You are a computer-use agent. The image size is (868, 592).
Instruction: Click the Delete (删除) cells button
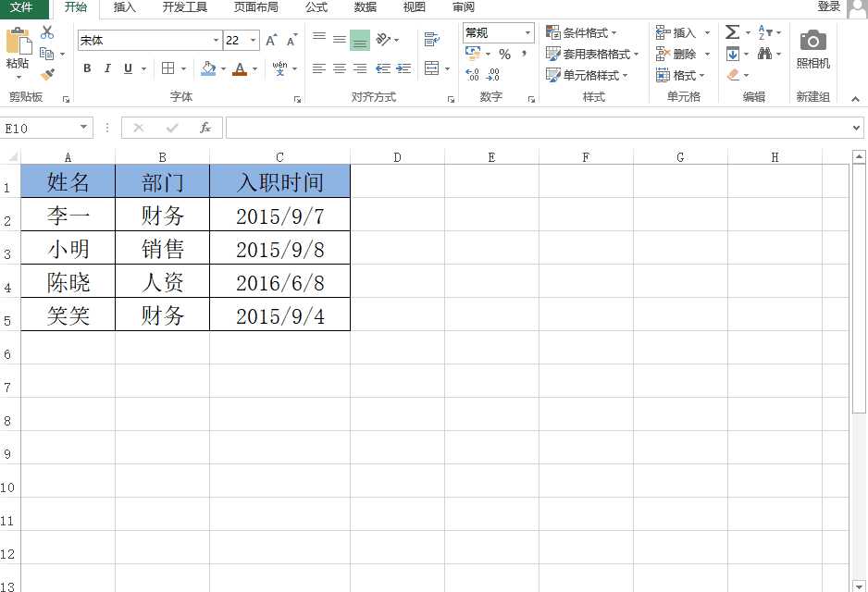(676, 55)
